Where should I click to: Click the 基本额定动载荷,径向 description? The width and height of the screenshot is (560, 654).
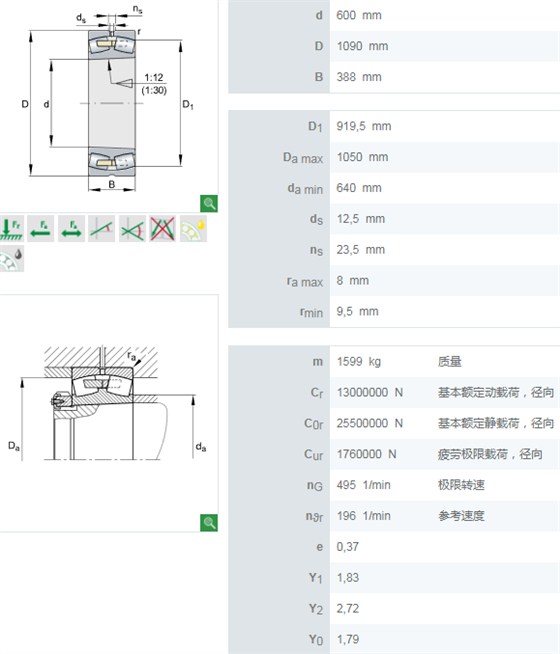496,392
